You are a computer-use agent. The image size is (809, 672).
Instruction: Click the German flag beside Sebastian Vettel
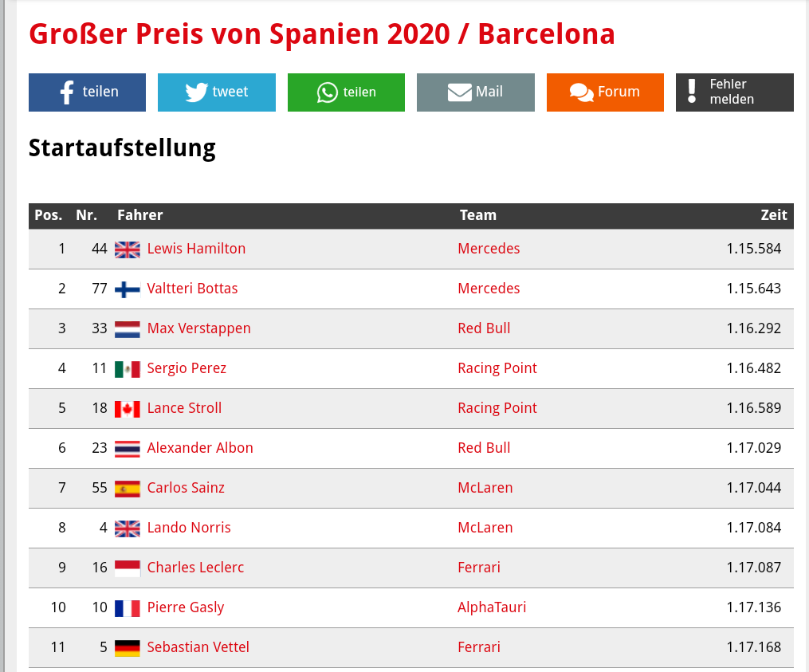[x=128, y=648]
